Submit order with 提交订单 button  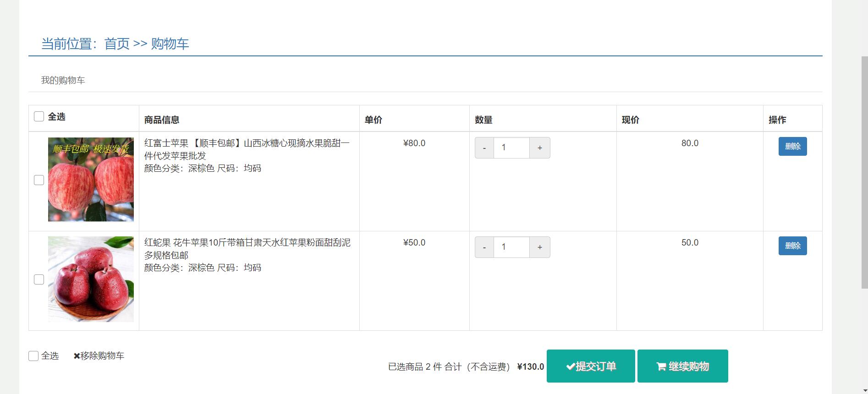591,366
